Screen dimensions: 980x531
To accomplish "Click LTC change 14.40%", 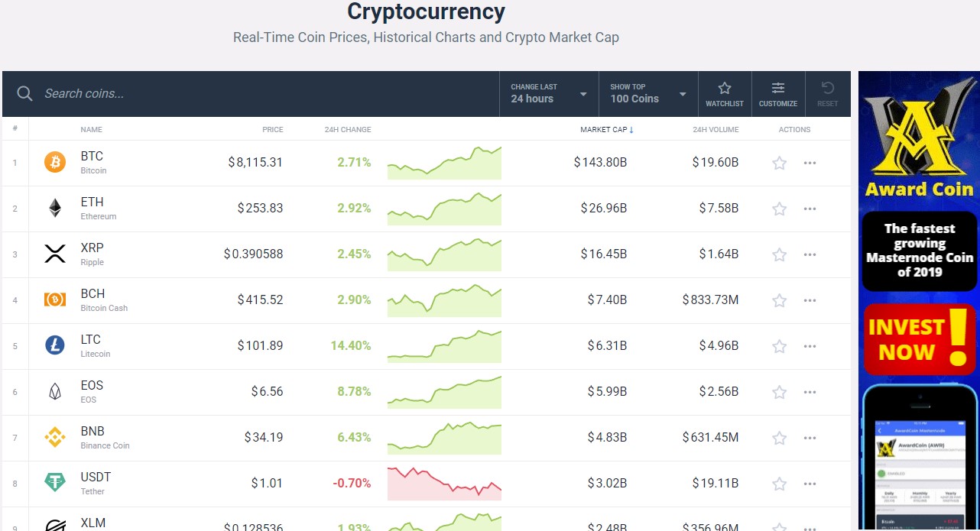I will (x=351, y=345).
